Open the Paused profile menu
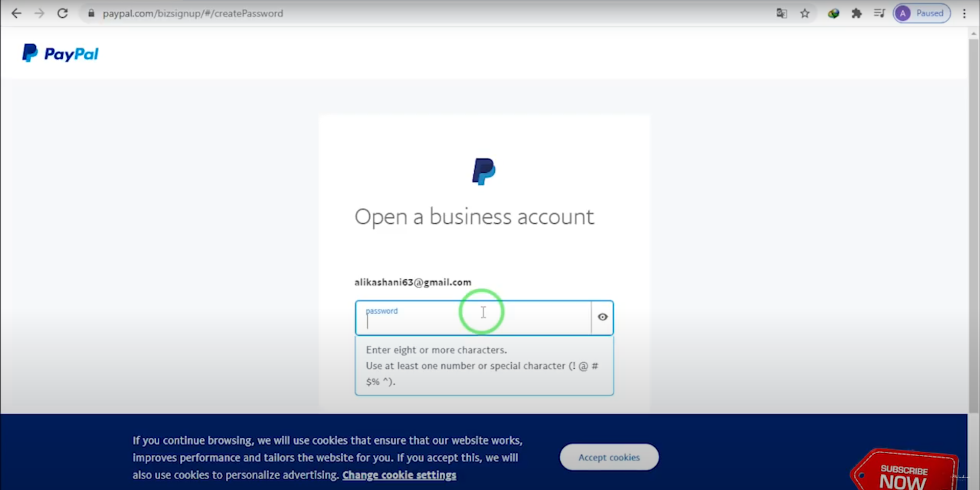The image size is (980, 490). point(922,13)
